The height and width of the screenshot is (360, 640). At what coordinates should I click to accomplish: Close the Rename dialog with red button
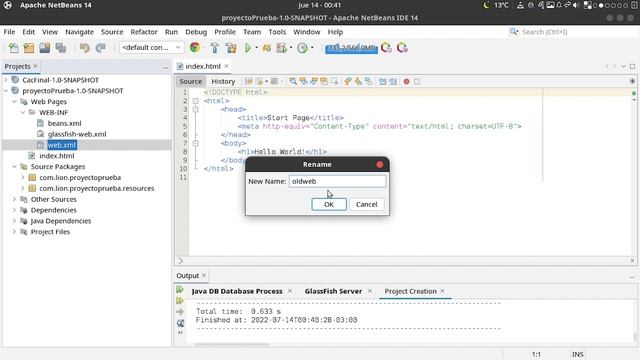(380, 164)
